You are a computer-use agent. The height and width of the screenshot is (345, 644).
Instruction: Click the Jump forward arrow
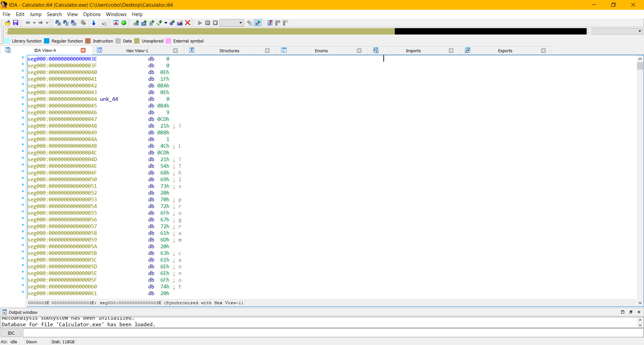41,23
